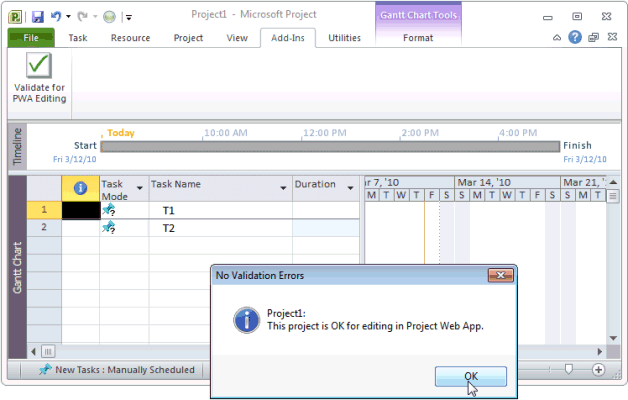Viewport: 628px width, 400px height.
Task: Click the dialog message about Project Web App
Action: click(375, 326)
